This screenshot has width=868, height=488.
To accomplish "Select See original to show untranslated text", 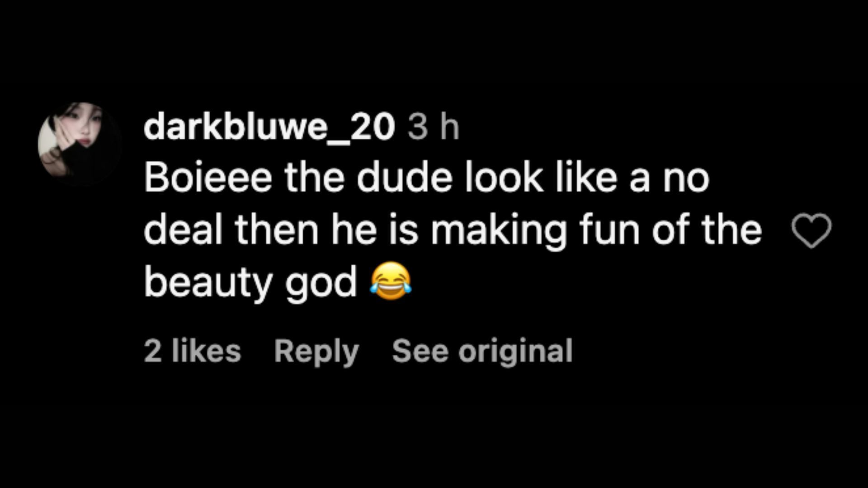I will (x=482, y=351).
